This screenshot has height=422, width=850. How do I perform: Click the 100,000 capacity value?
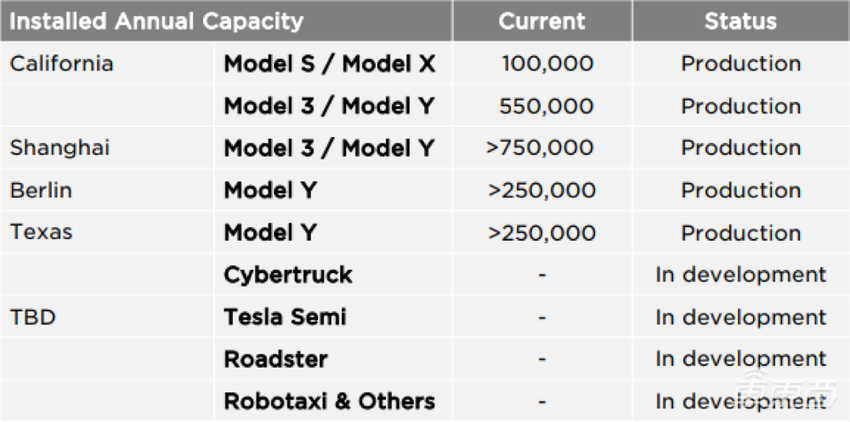coord(547,64)
